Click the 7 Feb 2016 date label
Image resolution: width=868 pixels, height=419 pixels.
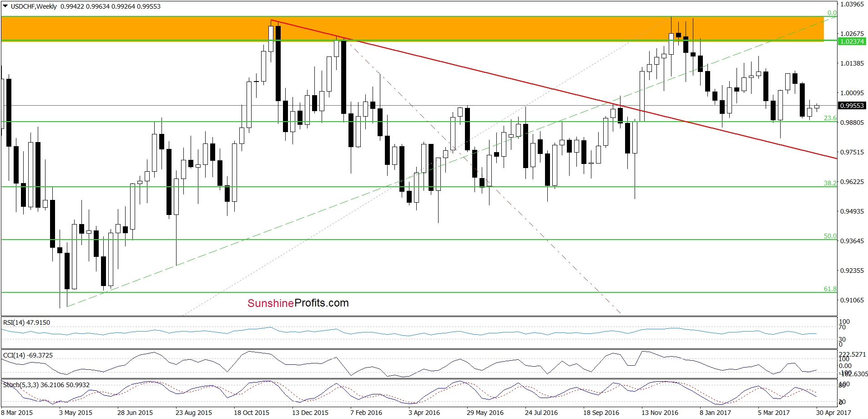click(366, 413)
